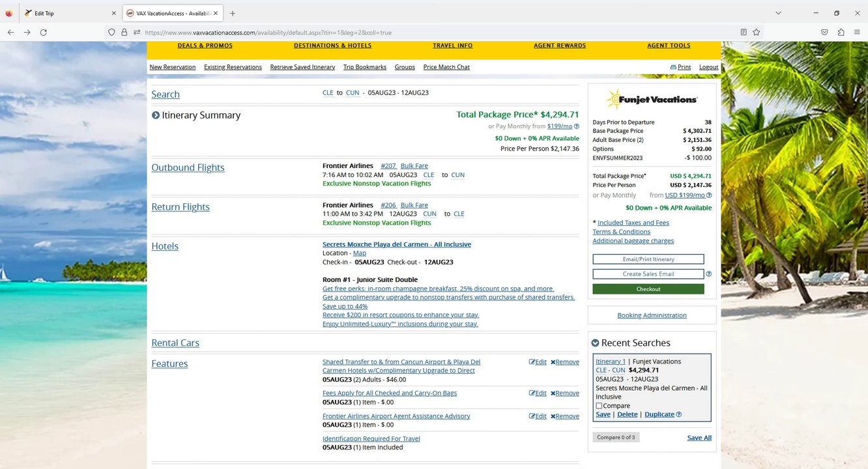This screenshot has height=469, width=868.
Task: Open a new browser tab
Action: click(233, 13)
